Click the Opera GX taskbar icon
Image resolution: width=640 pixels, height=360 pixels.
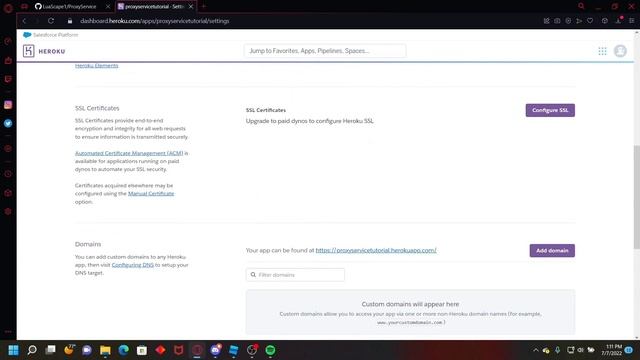[197, 350]
